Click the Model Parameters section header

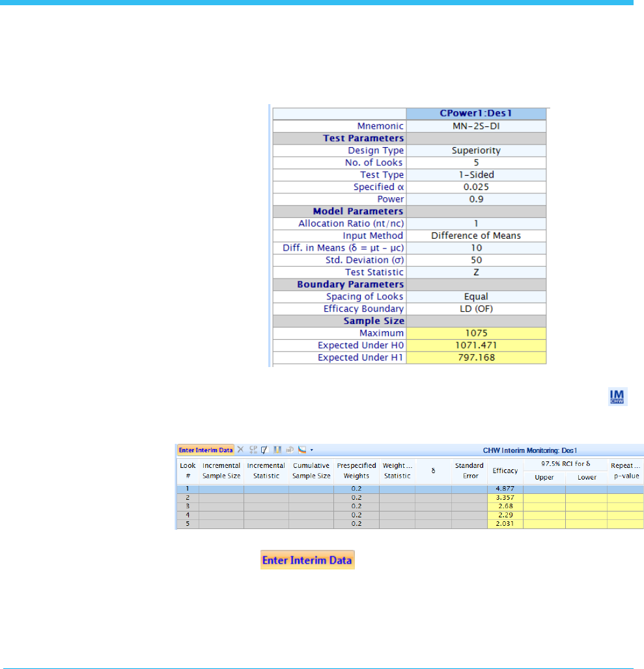(358, 212)
